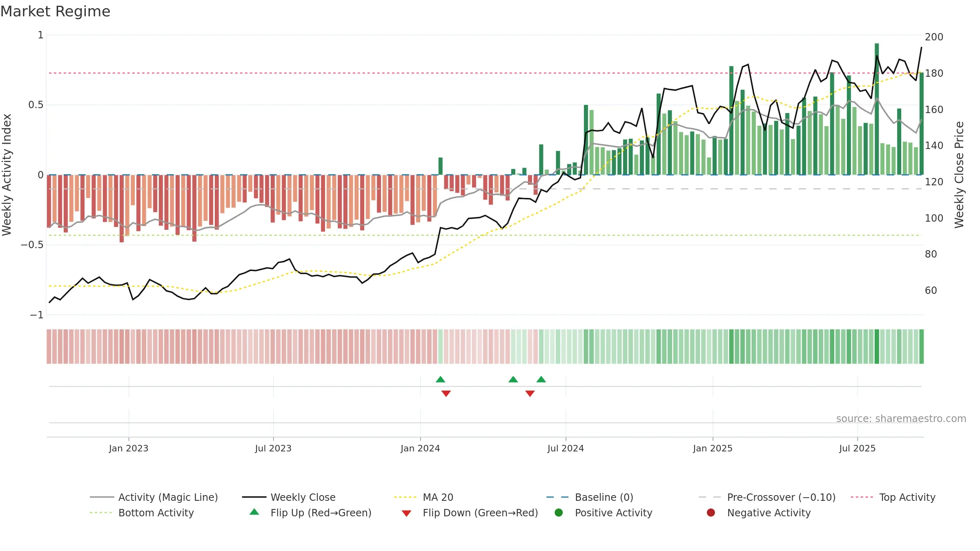Click the Jul 2025 axis tick label
This screenshot has height=551, width=980.
click(x=857, y=449)
